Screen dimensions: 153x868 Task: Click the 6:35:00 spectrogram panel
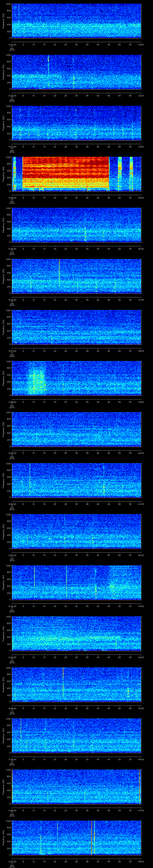pyautogui.click(x=77, y=225)
